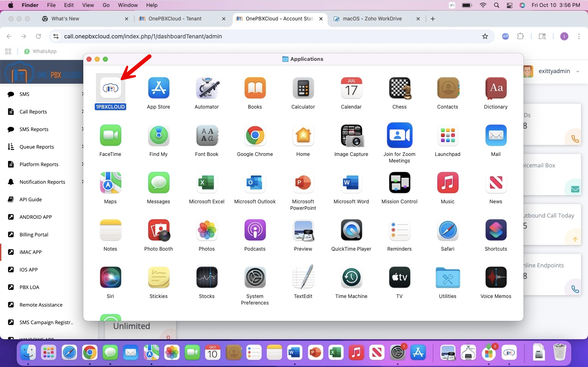This screenshot has height=367, width=588.
Task: Open the 1PBXCLOUD app icon
Action: pyautogui.click(x=110, y=88)
